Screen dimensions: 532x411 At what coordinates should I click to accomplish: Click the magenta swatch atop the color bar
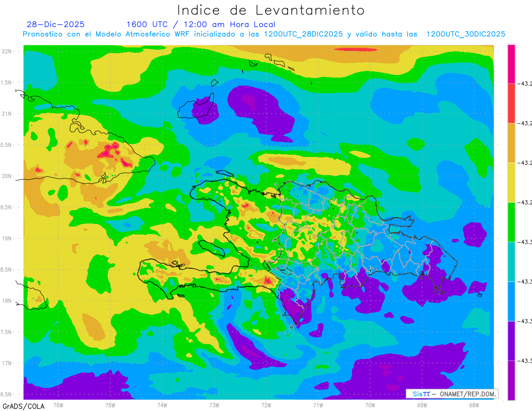[511, 63]
